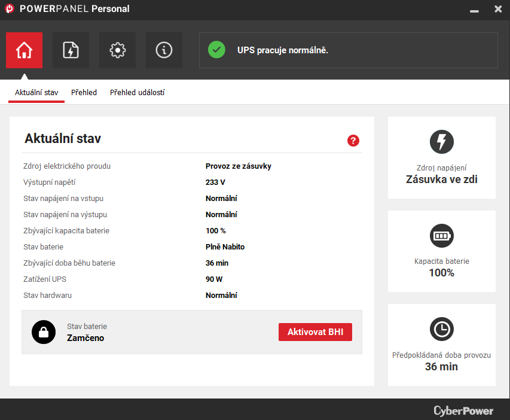
Task: Switch to the Aktuální stav tab
Action: (36, 93)
